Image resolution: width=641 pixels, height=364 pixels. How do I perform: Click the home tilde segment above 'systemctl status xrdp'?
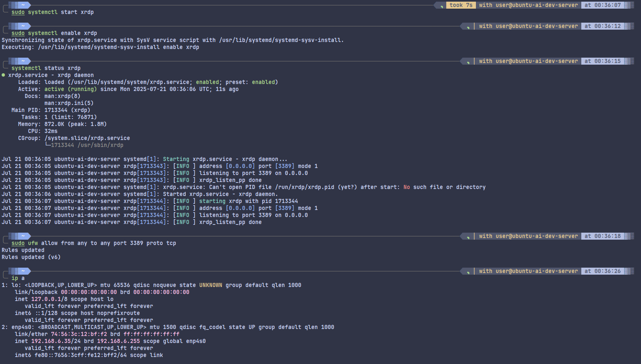(x=23, y=61)
